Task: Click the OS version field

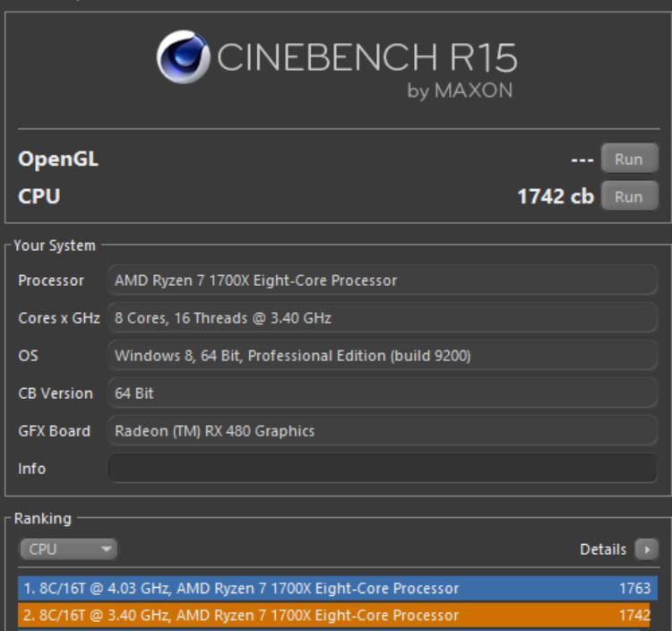Action: [x=382, y=356]
